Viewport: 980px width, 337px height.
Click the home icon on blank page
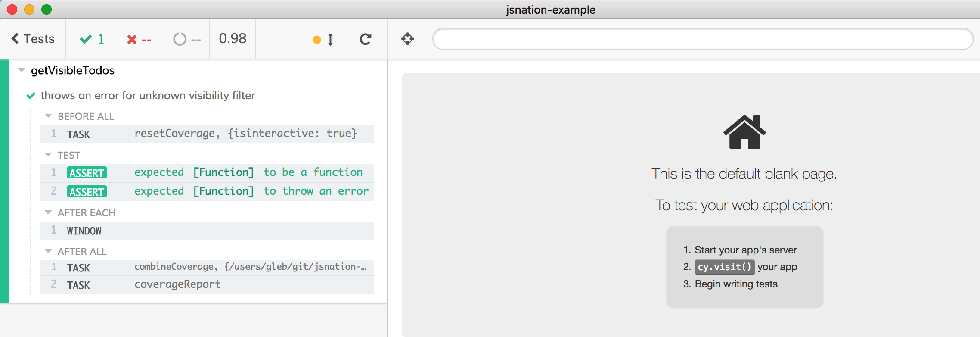pyautogui.click(x=744, y=132)
